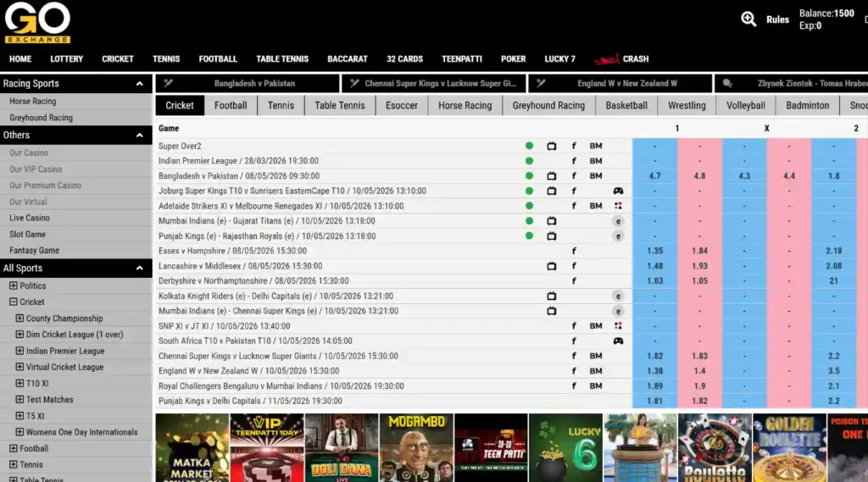
Task: Open 'Punjab Kings v Delhi Capitals' match
Action: click(x=250, y=402)
